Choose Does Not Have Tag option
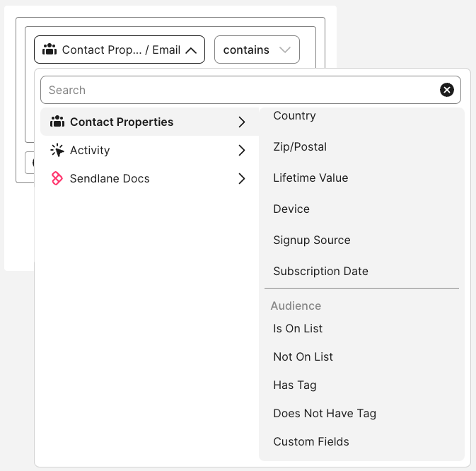476x471 pixels. click(x=325, y=414)
